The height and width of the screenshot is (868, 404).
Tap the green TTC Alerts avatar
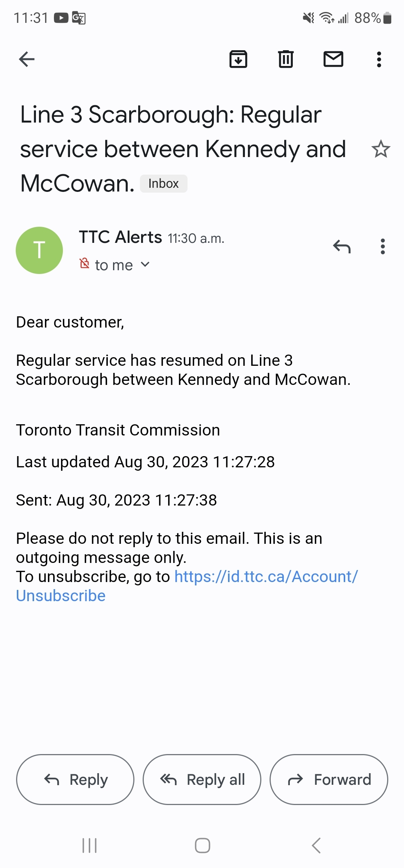(x=39, y=250)
